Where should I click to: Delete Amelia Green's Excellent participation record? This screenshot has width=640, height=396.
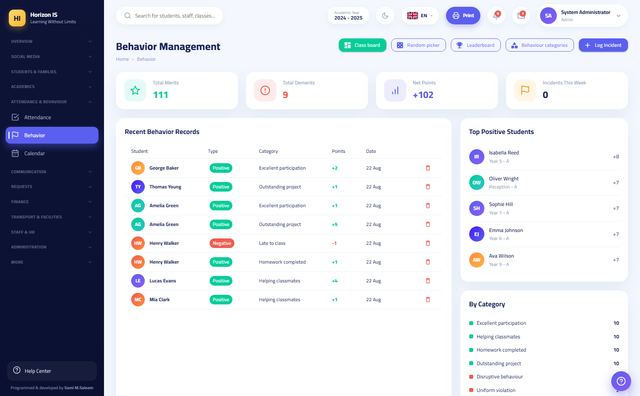pyautogui.click(x=428, y=206)
